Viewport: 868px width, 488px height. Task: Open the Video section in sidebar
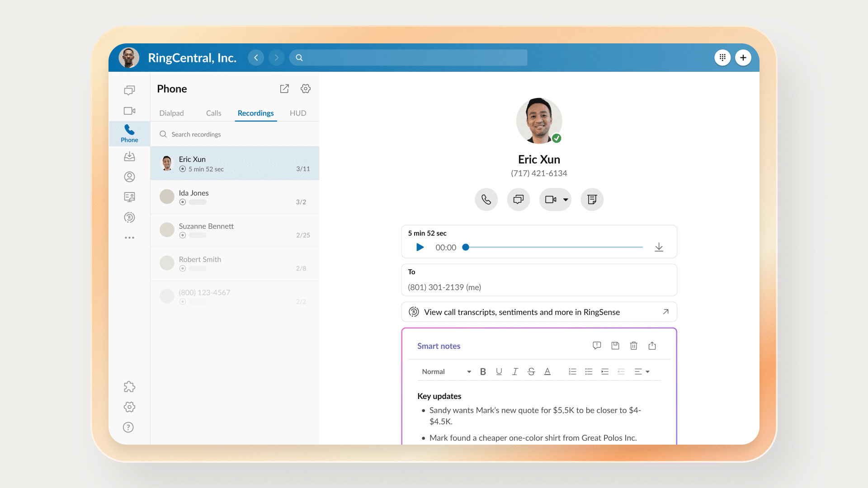tap(129, 111)
